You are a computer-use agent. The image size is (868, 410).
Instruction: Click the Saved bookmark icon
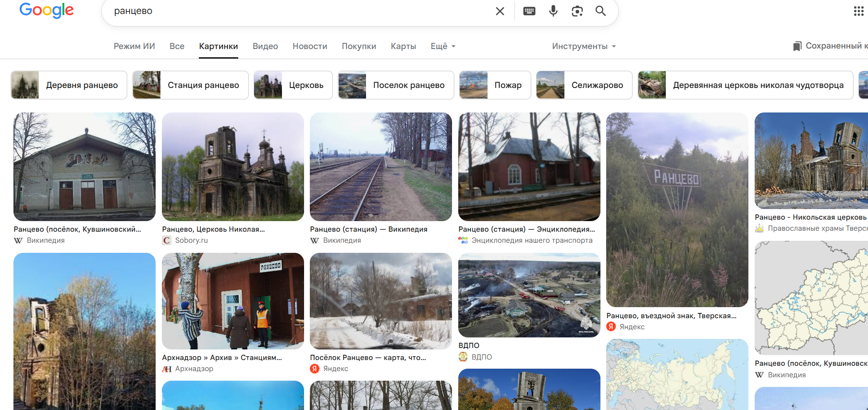[x=797, y=46]
